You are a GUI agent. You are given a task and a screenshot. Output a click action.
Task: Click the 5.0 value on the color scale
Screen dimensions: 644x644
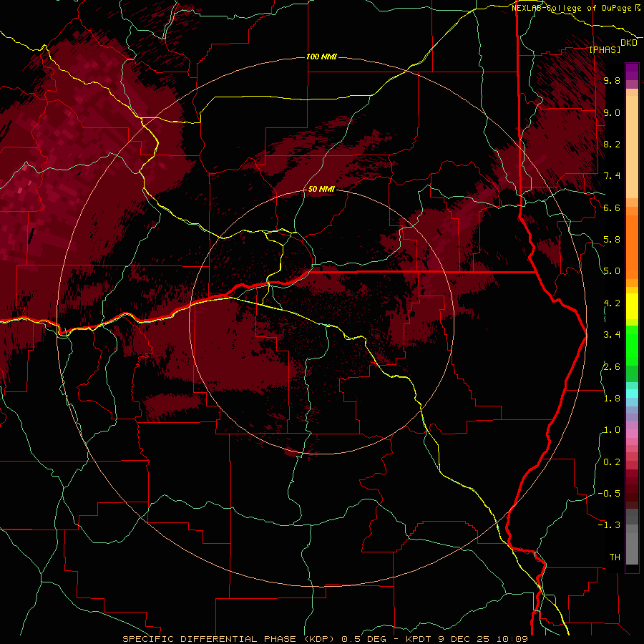tap(612, 271)
